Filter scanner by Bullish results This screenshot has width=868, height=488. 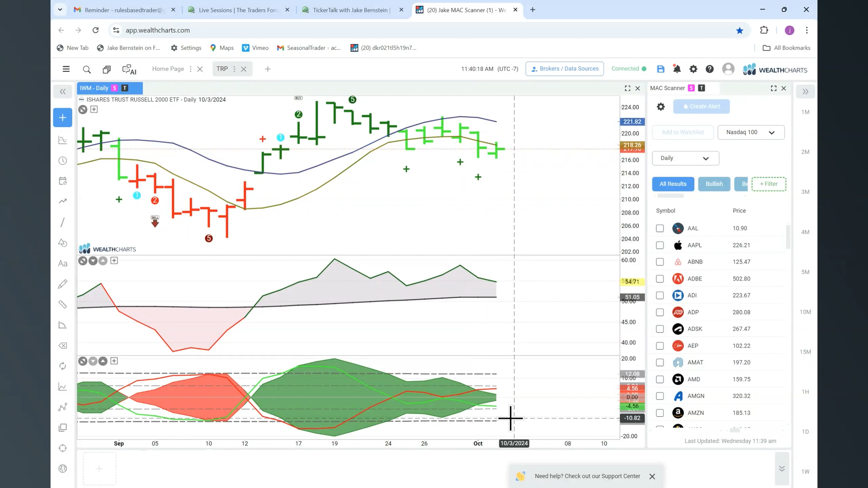coord(714,184)
